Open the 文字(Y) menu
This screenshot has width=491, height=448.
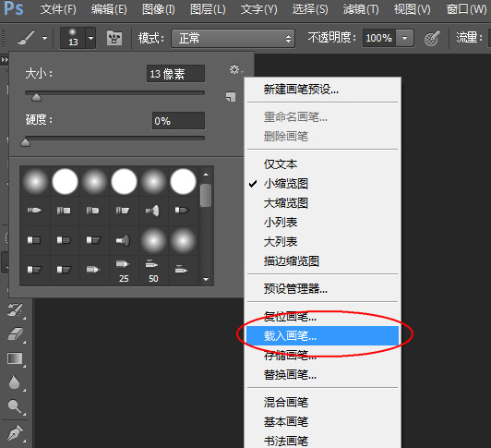point(259,9)
